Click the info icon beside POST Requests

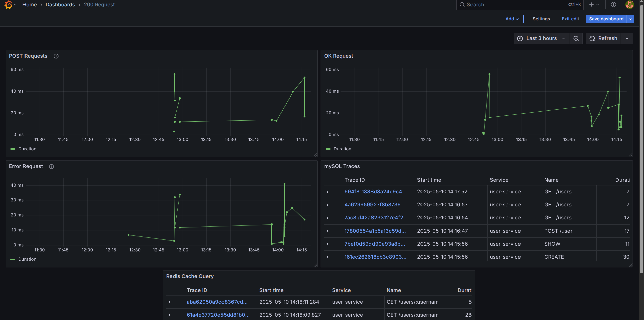(56, 56)
